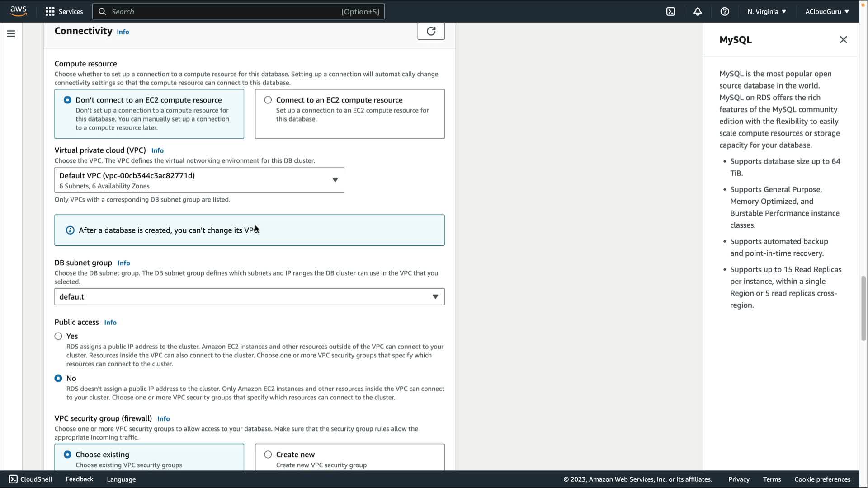Close the MySQL info panel
Image resolution: width=868 pixels, height=488 pixels.
click(843, 40)
